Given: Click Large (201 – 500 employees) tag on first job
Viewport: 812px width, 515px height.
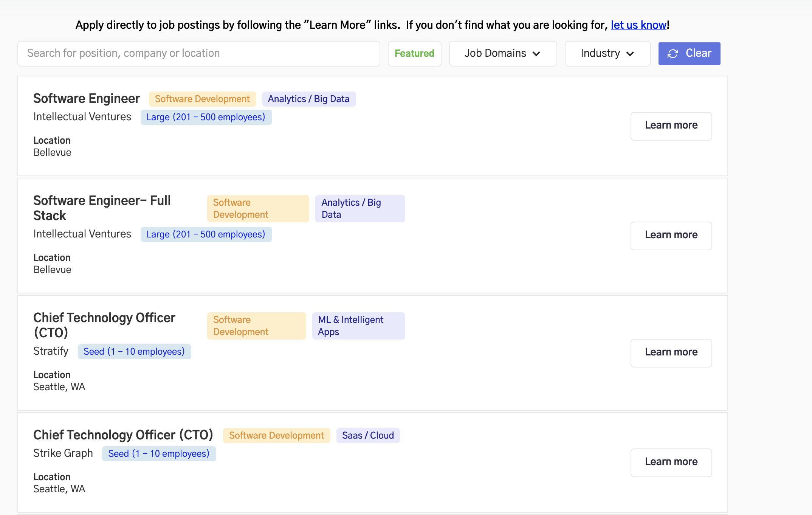Looking at the screenshot, I should [206, 117].
